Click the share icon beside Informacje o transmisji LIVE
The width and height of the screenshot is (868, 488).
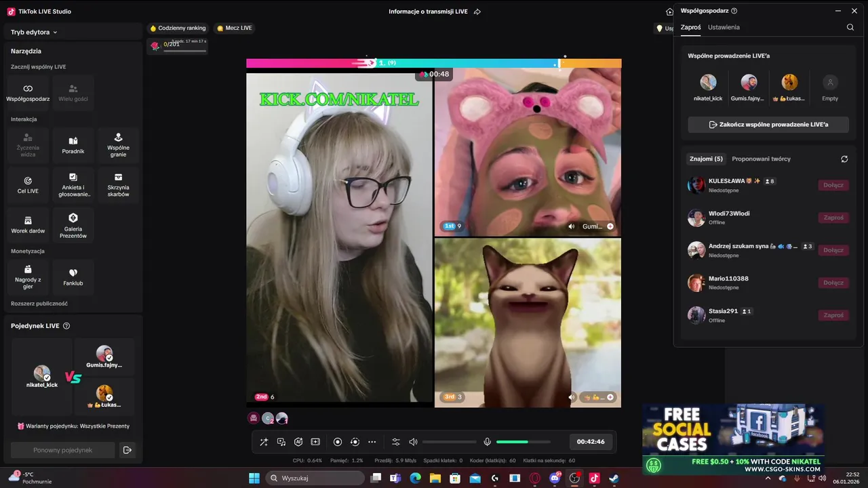coord(477,12)
